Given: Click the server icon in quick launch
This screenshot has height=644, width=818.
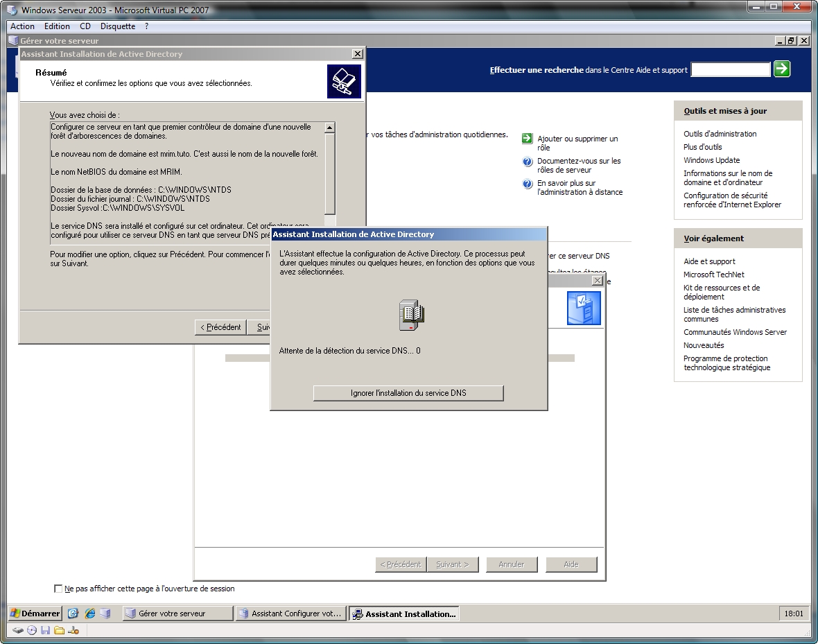Looking at the screenshot, I should tap(105, 613).
